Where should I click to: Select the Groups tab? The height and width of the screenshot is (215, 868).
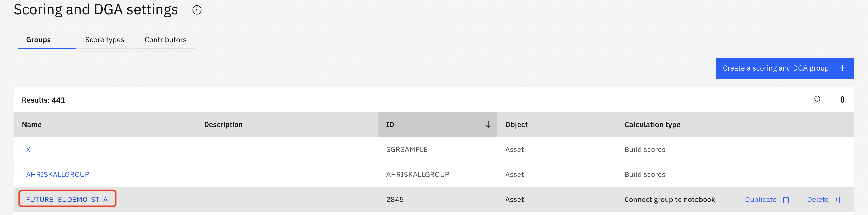pyautogui.click(x=39, y=40)
